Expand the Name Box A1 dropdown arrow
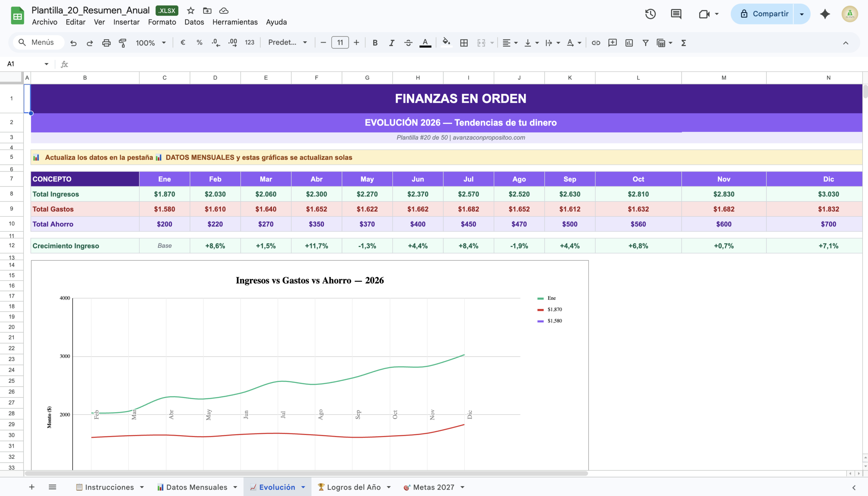The height and width of the screenshot is (496, 868). (46, 64)
